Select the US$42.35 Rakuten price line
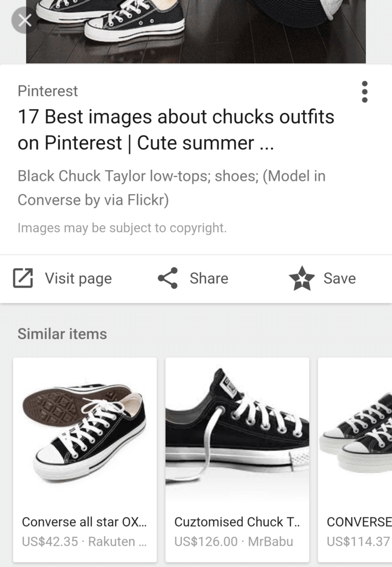 point(84,541)
